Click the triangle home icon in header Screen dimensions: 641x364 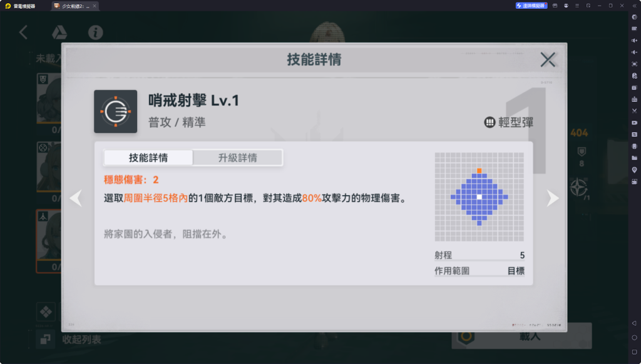(59, 33)
